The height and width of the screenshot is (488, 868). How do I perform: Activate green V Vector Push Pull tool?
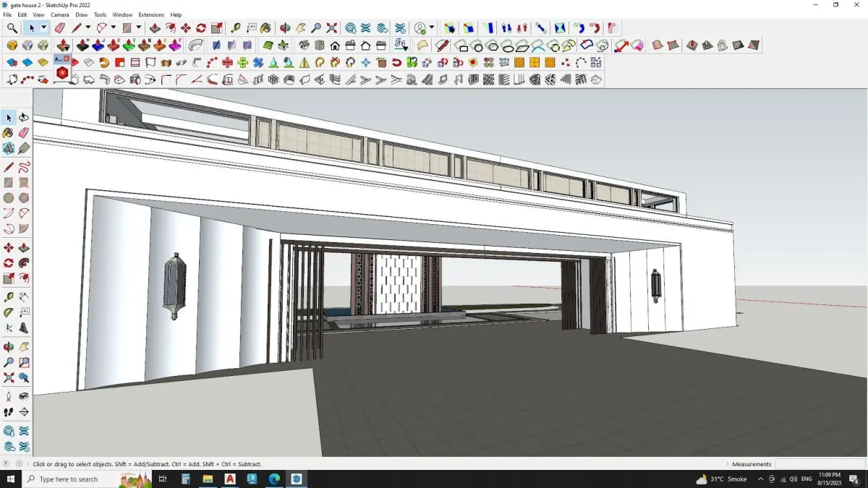pyautogui.click(x=129, y=45)
